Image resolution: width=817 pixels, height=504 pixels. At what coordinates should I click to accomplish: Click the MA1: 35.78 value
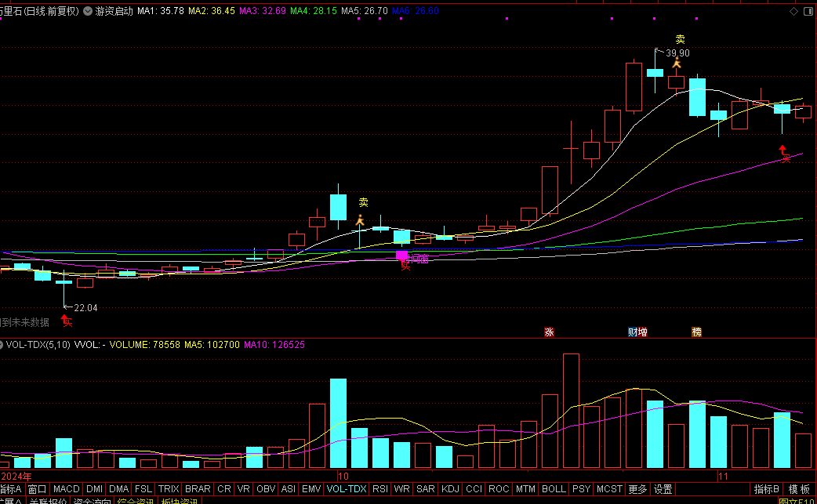coord(161,11)
